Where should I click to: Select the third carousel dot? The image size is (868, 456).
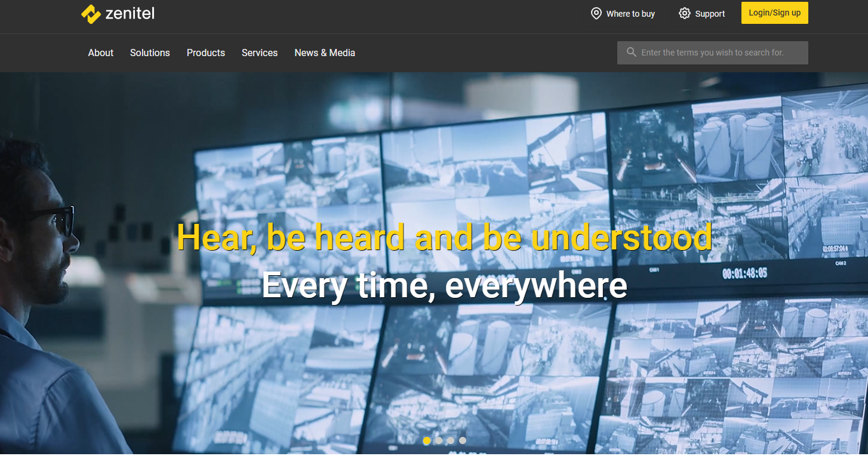pos(451,440)
